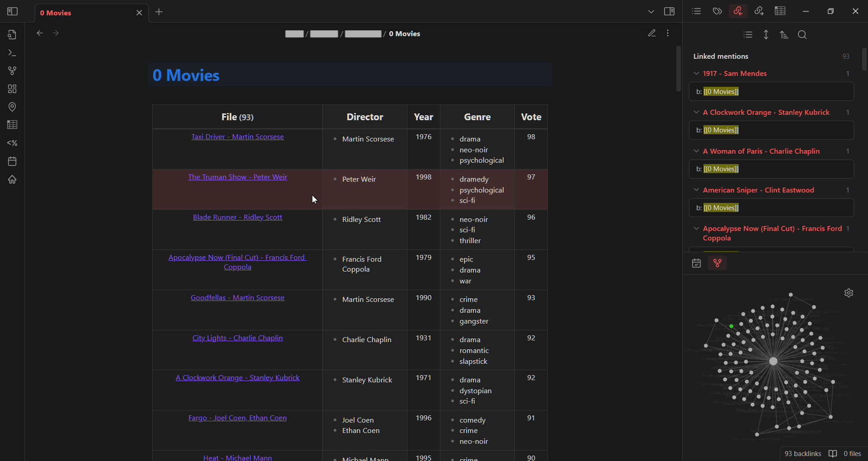This screenshot has height=461, width=868.
Task: Click 93 backlinks in status bar
Action: click(x=803, y=454)
